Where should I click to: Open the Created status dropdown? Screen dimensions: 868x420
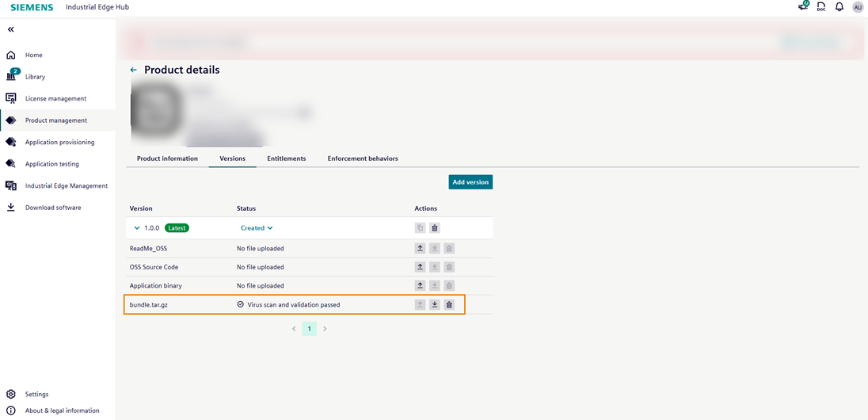coord(257,227)
